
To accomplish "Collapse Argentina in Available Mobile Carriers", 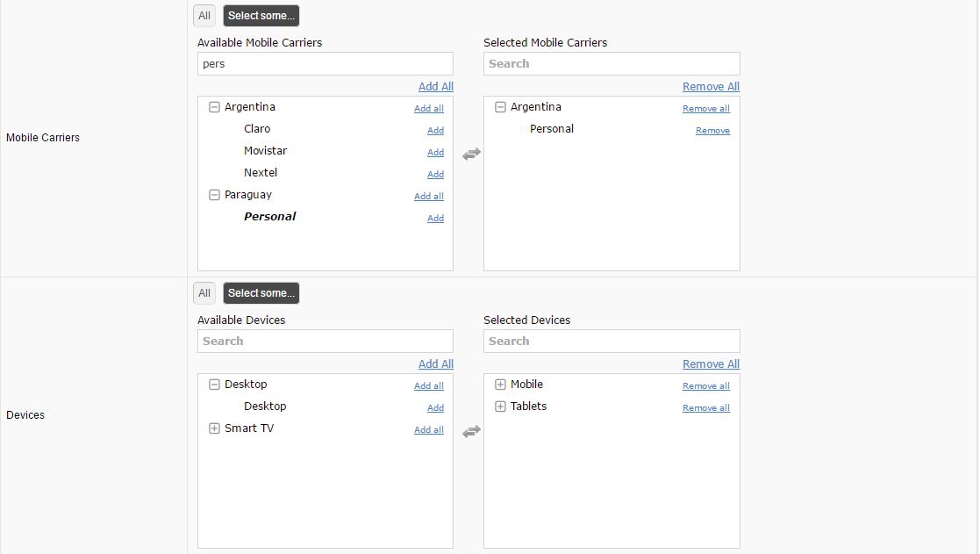I will point(214,107).
